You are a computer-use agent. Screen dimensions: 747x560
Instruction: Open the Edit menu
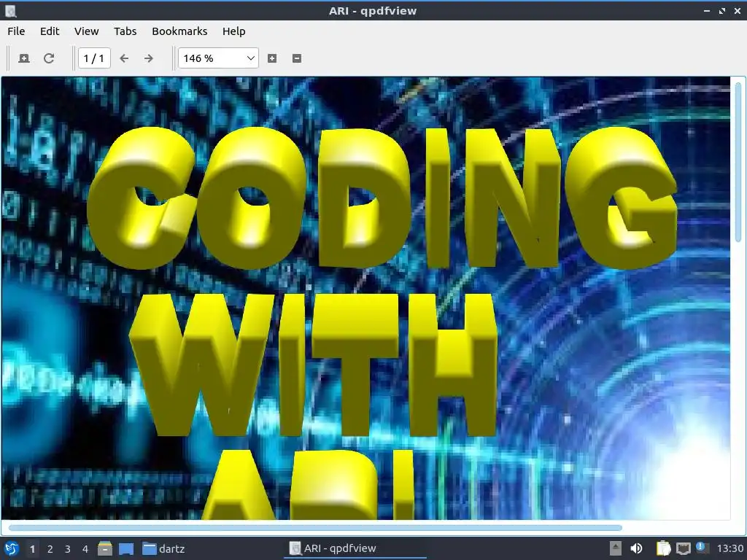50,31
